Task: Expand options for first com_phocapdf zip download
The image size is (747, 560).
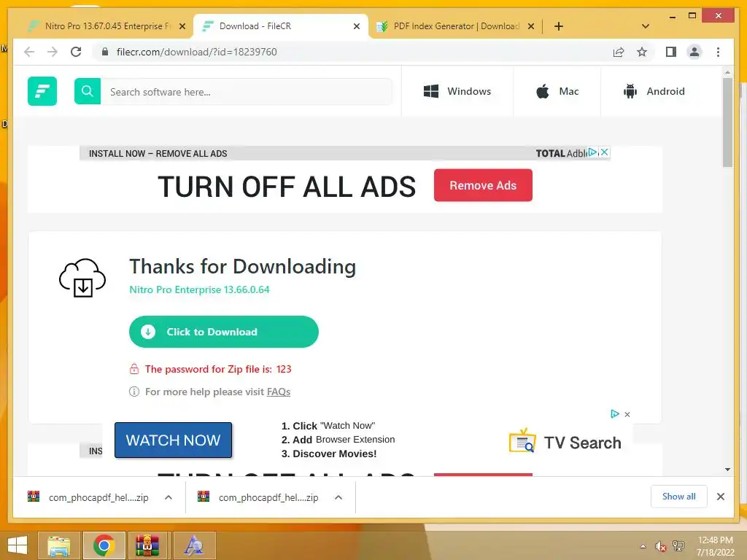Action: coord(169,497)
